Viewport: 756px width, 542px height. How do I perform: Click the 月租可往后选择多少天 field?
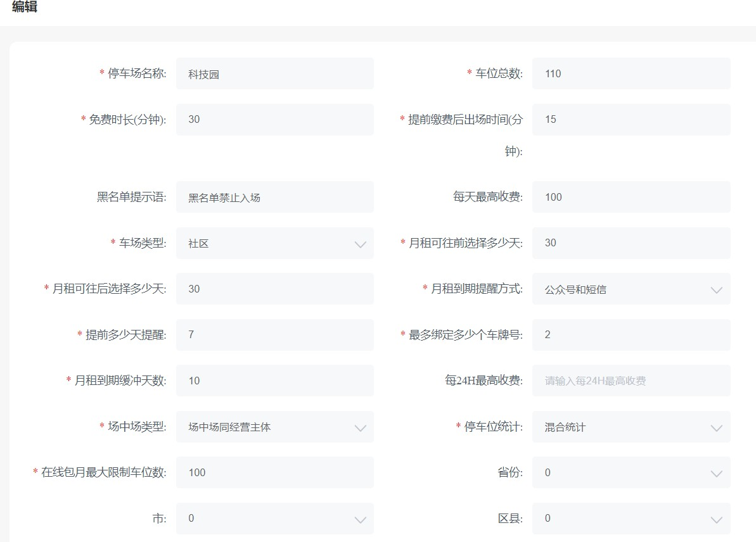tap(274, 289)
